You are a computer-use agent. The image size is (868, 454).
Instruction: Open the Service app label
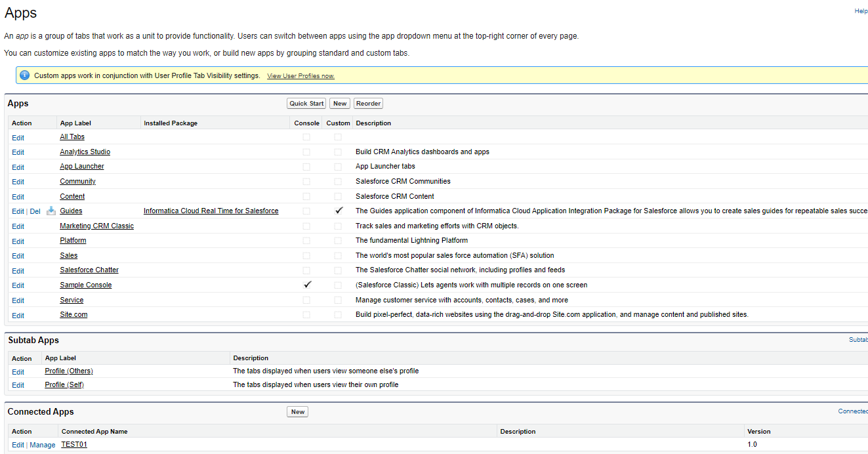72,300
